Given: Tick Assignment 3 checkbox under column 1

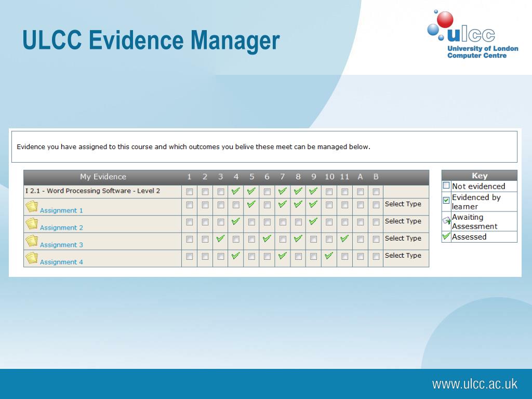Looking at the screenshot, I should point(189,239).
